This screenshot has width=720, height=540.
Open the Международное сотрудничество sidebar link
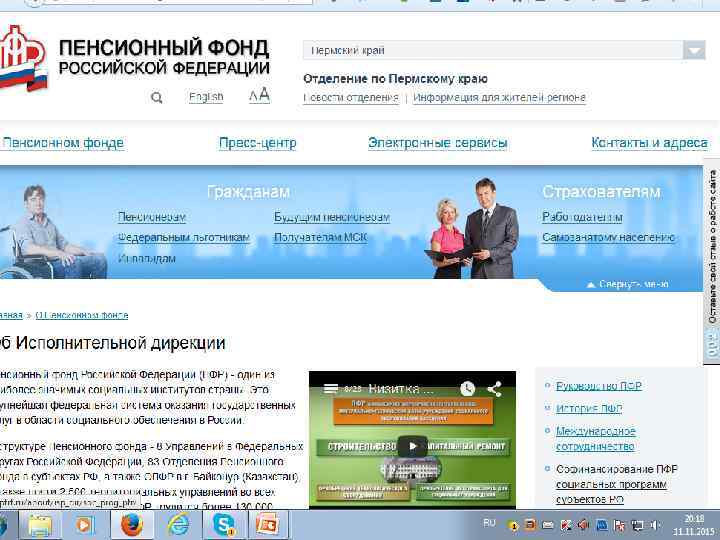[596, 439]
